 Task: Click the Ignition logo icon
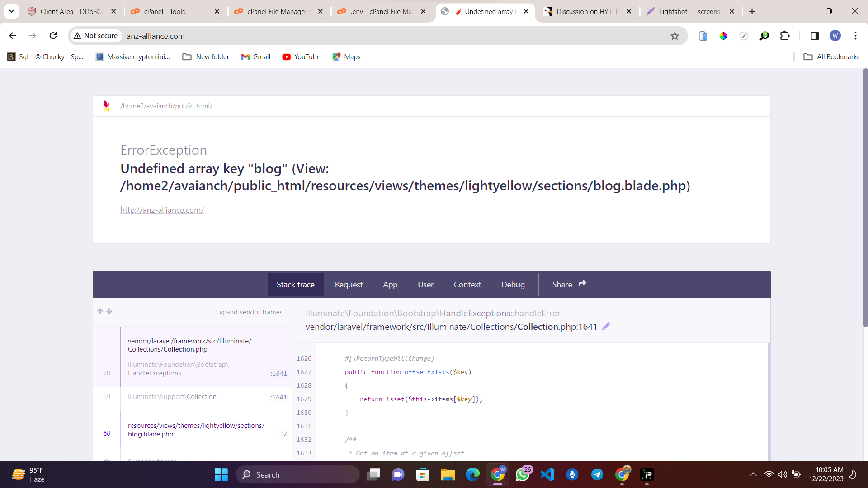pos(107,106)
